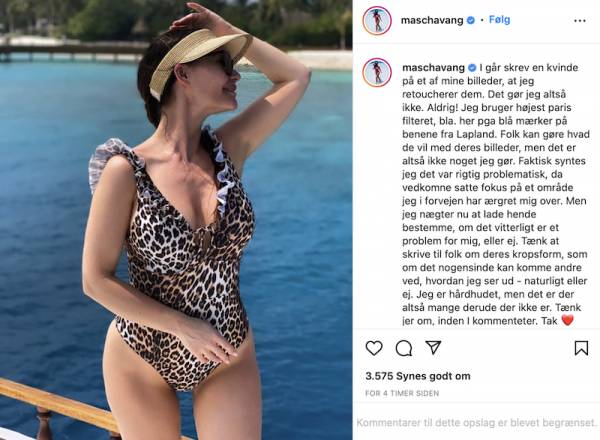Open the three-dot more options menu
Screen dimensions: 600x440
580,21
